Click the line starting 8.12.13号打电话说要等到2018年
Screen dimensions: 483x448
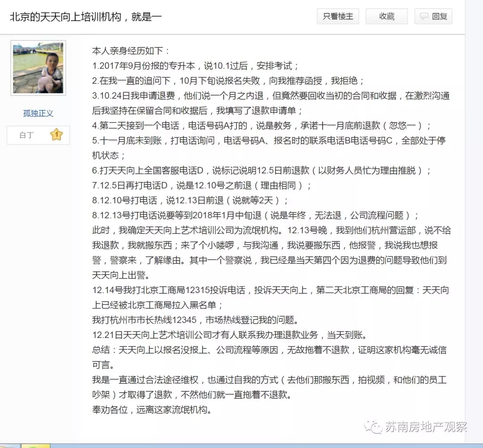point(255,215)
